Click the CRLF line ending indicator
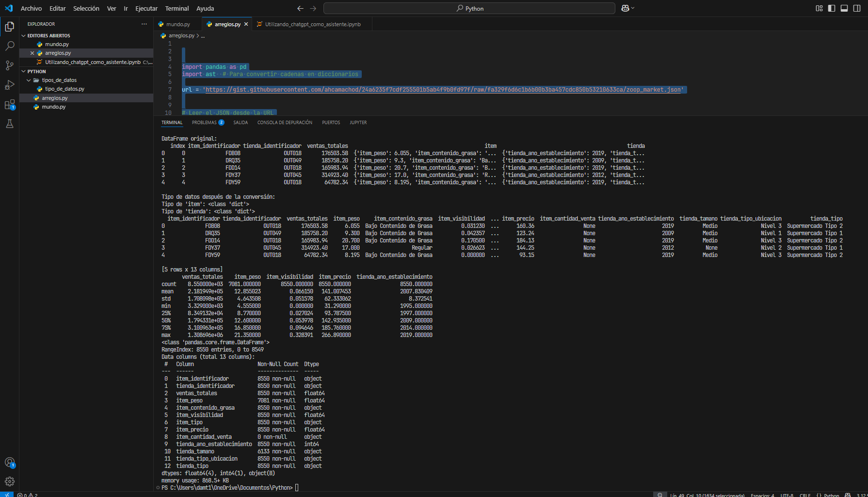868x497 pixels. pos(805,495)
